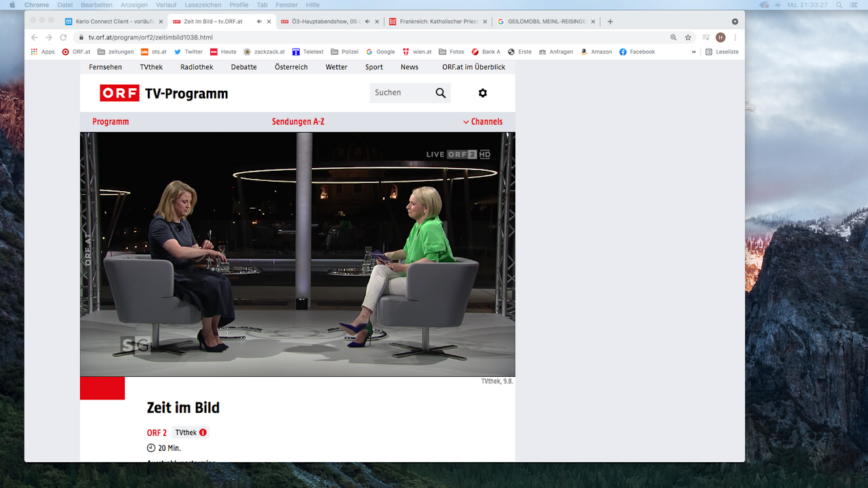
Task: Open the Chrome profile avatar H
Action: [720, 37]
